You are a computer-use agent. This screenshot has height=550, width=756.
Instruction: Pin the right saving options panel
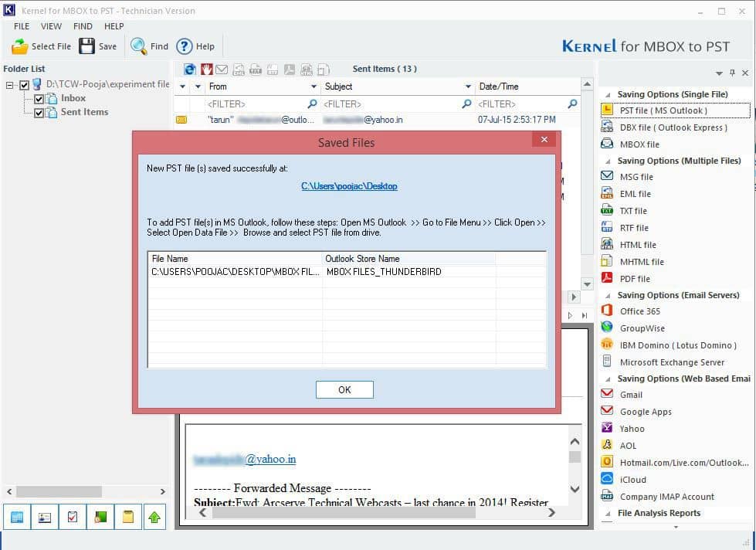(x=732, y=73)
